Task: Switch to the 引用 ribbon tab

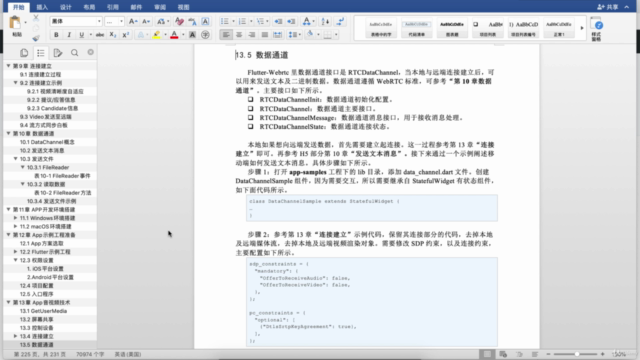Action: 113,7
